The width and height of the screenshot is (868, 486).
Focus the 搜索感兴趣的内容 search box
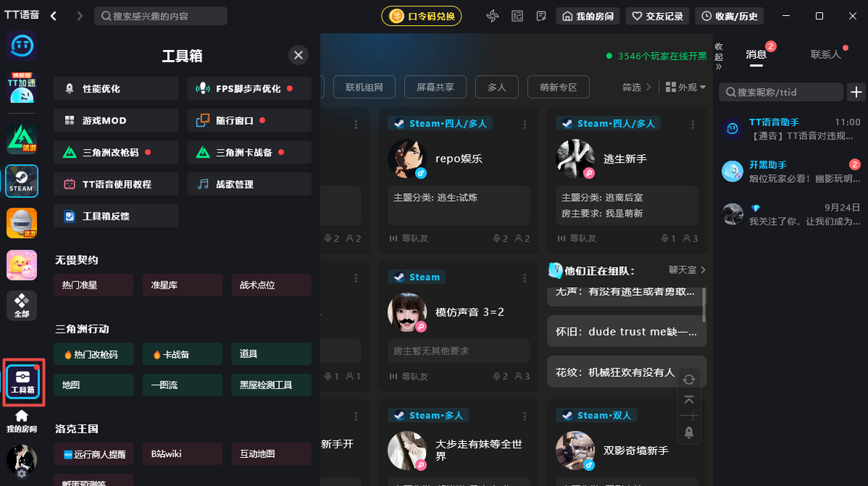point(161,16)
